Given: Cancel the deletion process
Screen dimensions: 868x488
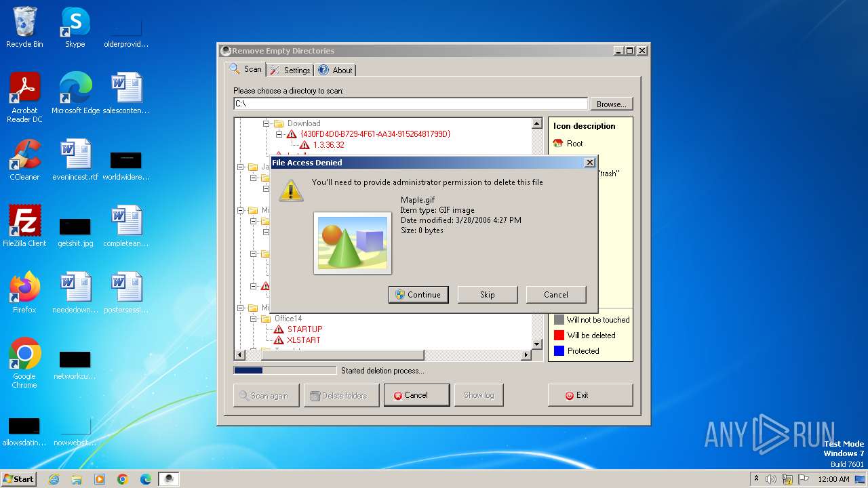Looking at the screenshot, I should tap(416, 395).
